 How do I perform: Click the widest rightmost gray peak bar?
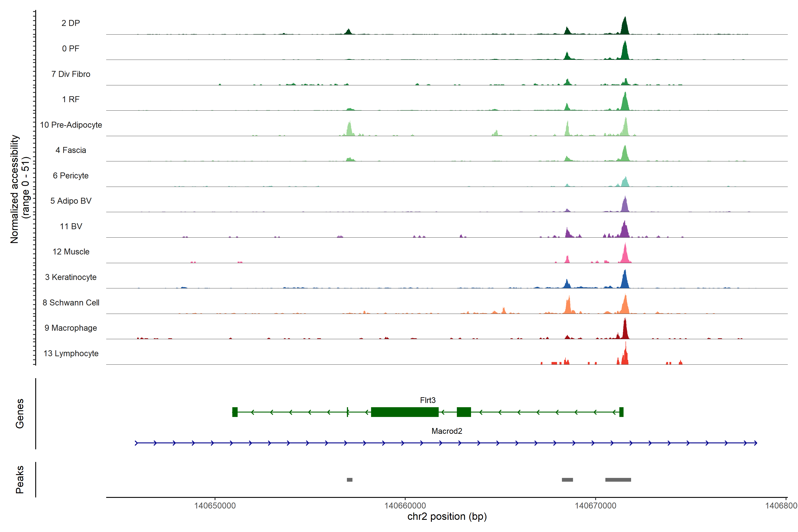click(x=618, y=479)
